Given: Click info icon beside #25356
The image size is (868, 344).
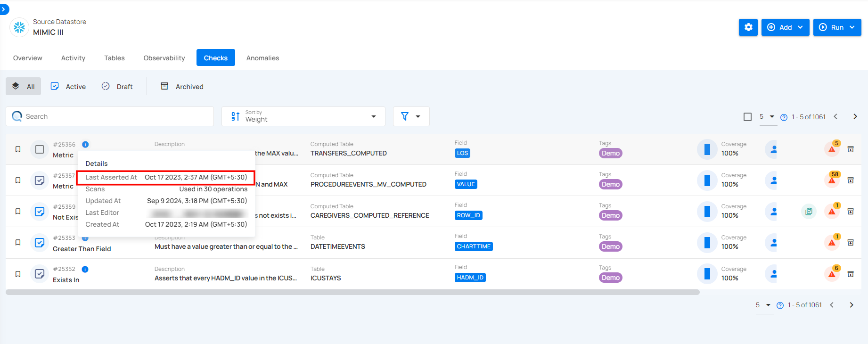Looking at the screenshot, I should click(85, 145).
